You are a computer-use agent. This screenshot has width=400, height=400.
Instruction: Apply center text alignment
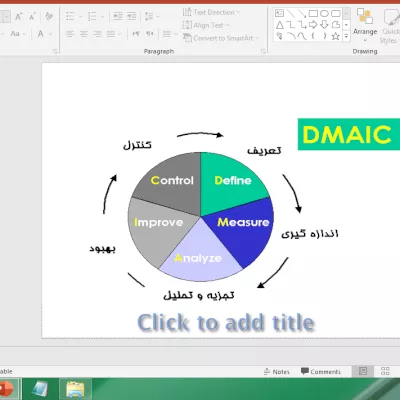coord(83,34)
